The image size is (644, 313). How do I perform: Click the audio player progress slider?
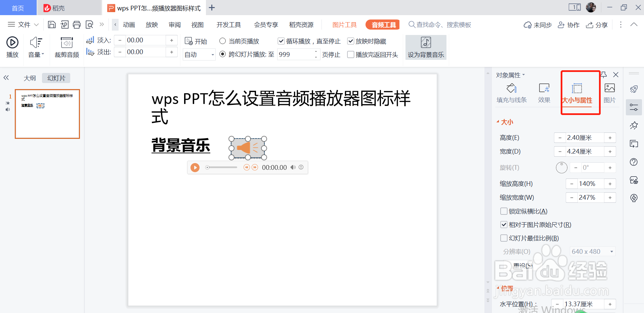(222, 167)
